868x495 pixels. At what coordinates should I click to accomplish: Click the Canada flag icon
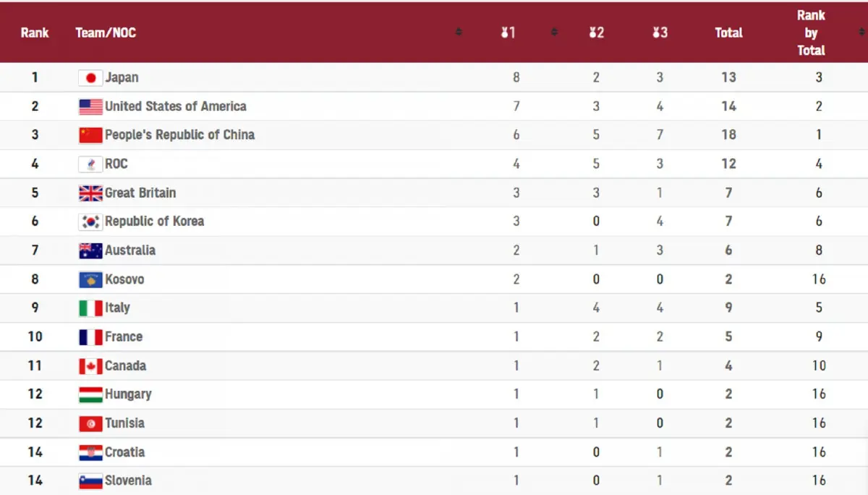click(90, 366)
